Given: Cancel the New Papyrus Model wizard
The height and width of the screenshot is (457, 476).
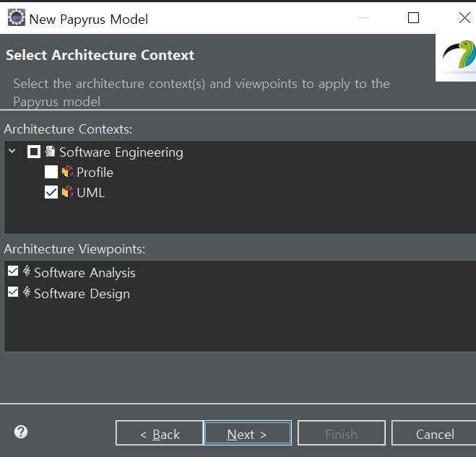Looking at the screenshot, I should [x=435, y=433].
